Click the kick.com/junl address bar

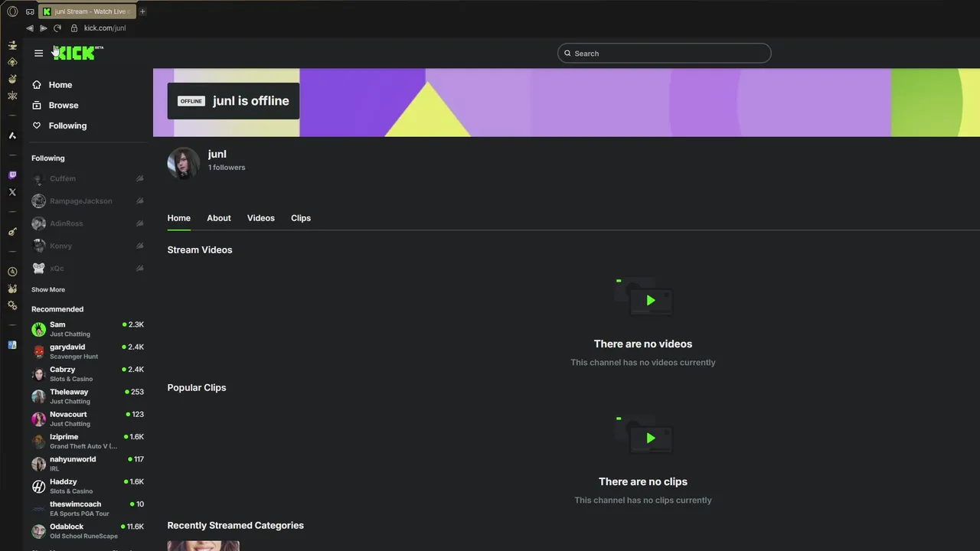(x=105, y=28)
